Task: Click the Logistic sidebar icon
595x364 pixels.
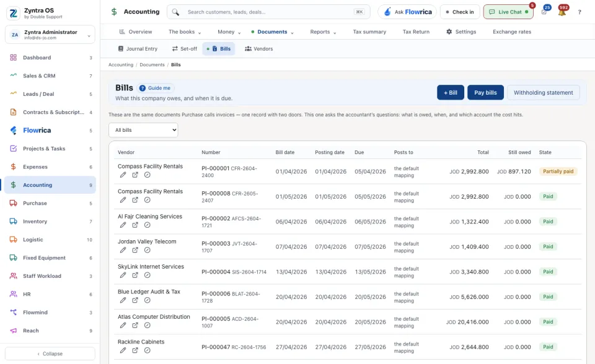Action: 13,239
